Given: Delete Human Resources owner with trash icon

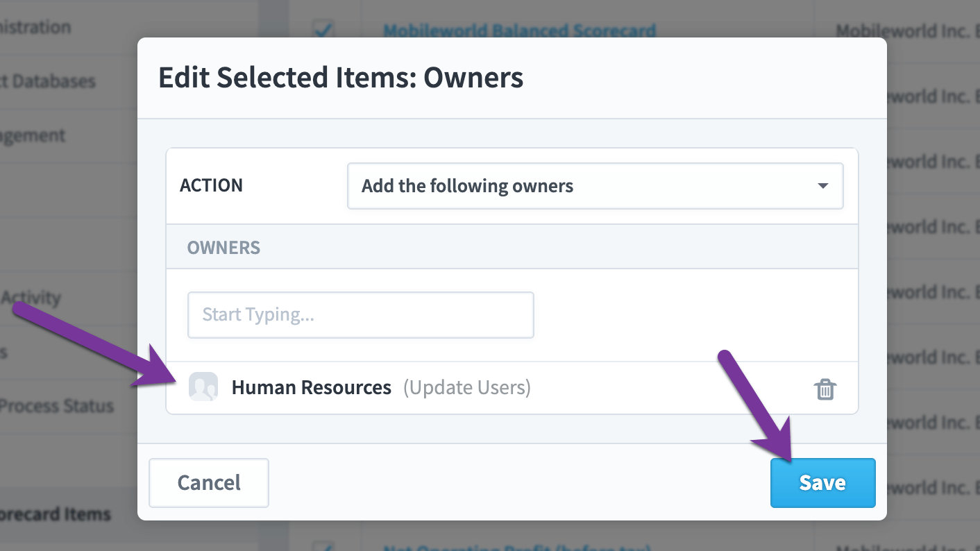Looking at the screenshot, I should click(825, 389).
